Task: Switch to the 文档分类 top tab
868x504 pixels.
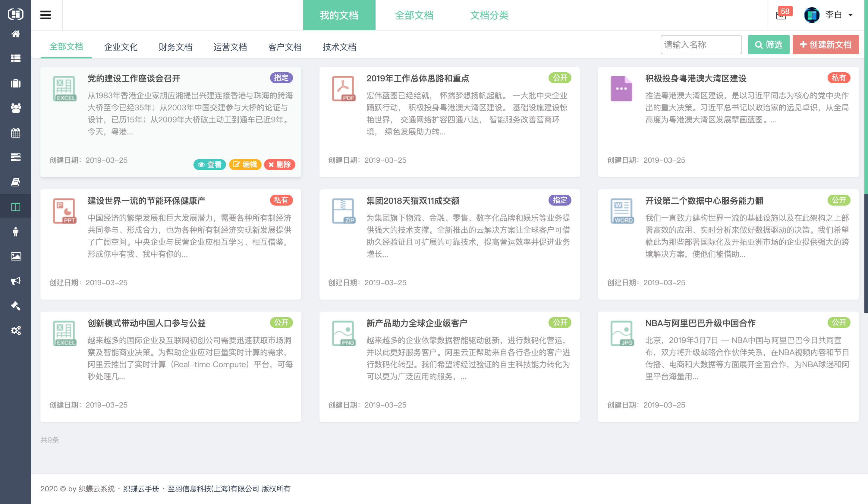Action: point(489,15)
